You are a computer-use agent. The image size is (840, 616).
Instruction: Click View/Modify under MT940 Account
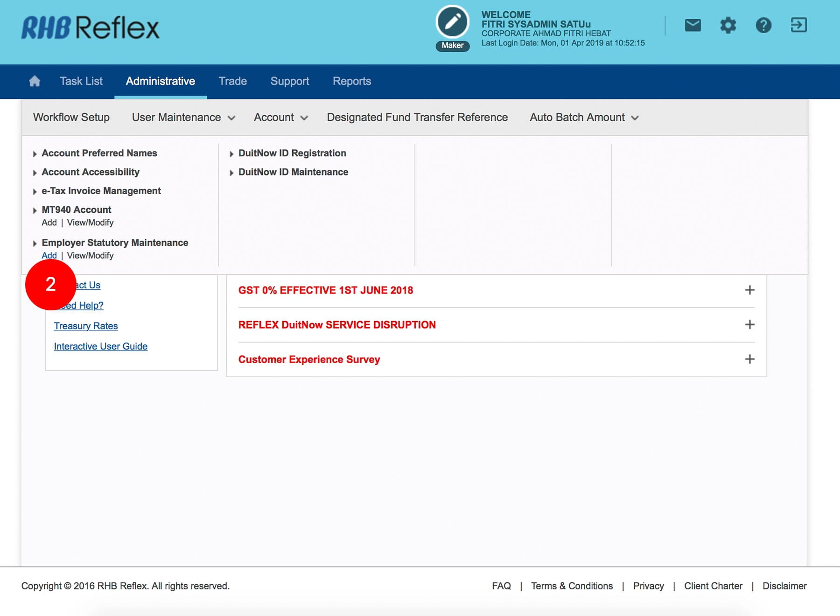[x=90, y=223]
